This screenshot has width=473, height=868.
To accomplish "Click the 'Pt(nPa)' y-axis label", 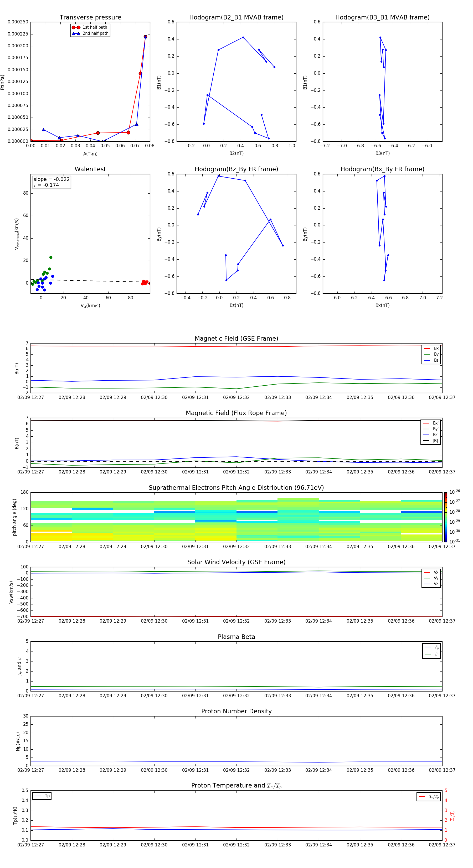I will [x=3, y=82].
